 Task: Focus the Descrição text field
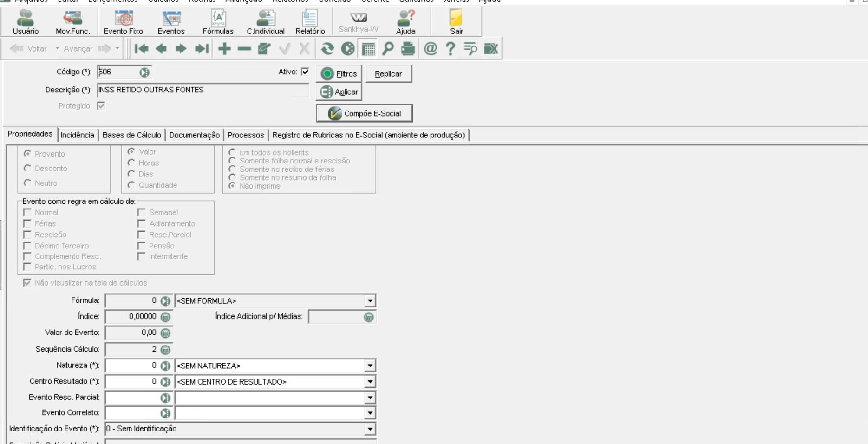[203, 90]
